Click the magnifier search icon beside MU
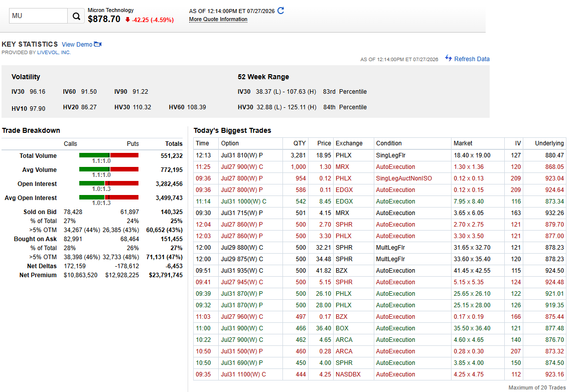The image size is (583, 392). point(76,16)
